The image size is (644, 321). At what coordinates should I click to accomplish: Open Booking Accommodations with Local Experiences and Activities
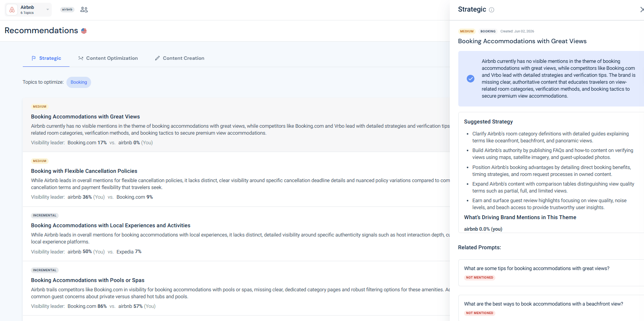pos(111,225)
